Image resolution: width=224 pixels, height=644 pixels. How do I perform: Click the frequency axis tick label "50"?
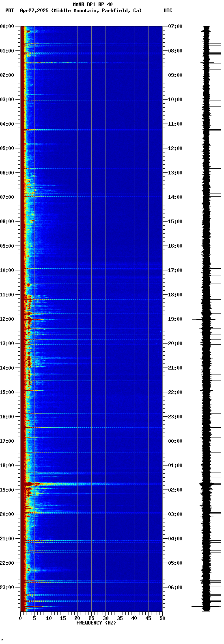(162, 618)
